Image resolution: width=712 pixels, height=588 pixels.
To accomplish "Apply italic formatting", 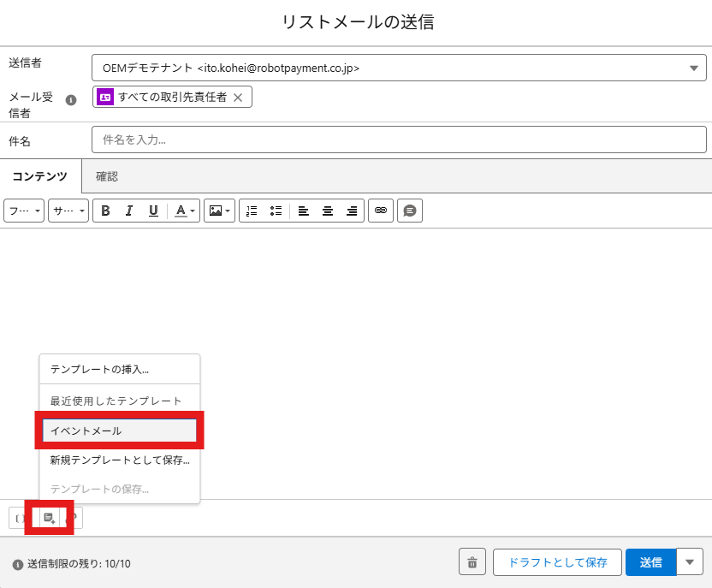I will point(129,211).
